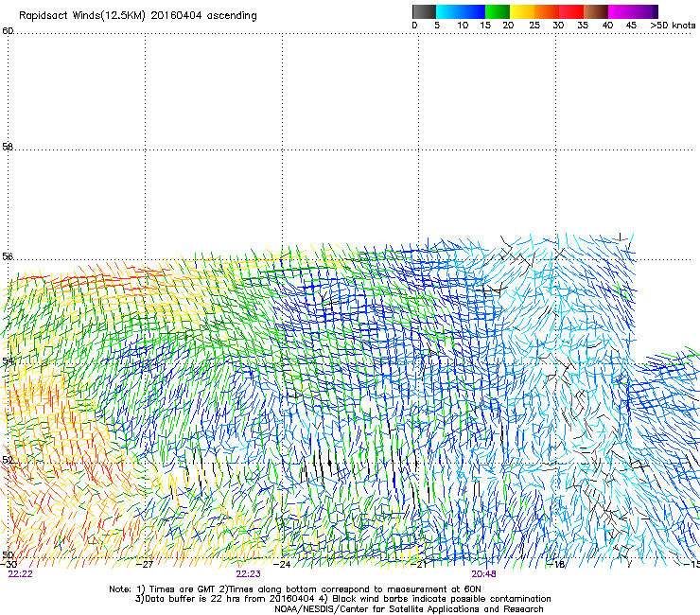Click the legend label '40'
Viewport: 700px width, 615px height.
click(x=607, y=26)
